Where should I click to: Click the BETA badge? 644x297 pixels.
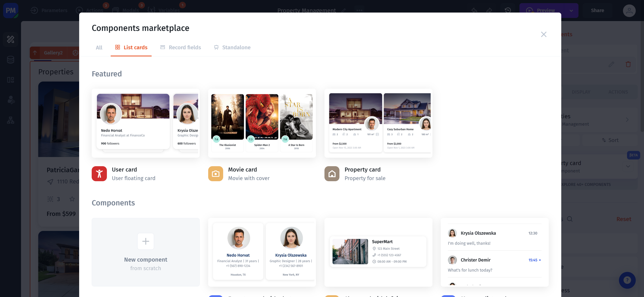633,155
